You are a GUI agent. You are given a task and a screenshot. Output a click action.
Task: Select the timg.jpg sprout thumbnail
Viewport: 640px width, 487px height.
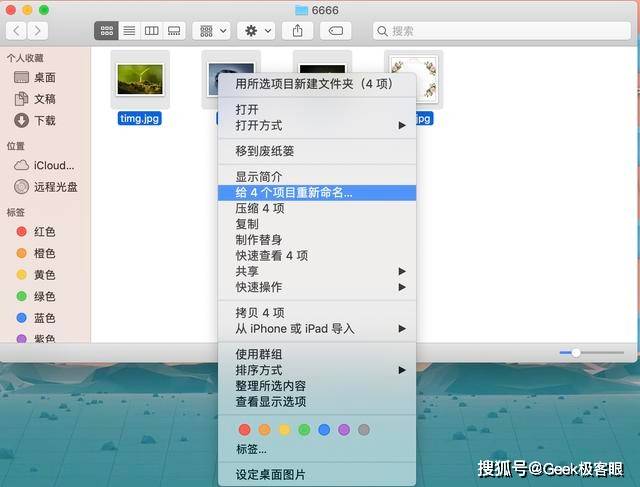point(140,79)
